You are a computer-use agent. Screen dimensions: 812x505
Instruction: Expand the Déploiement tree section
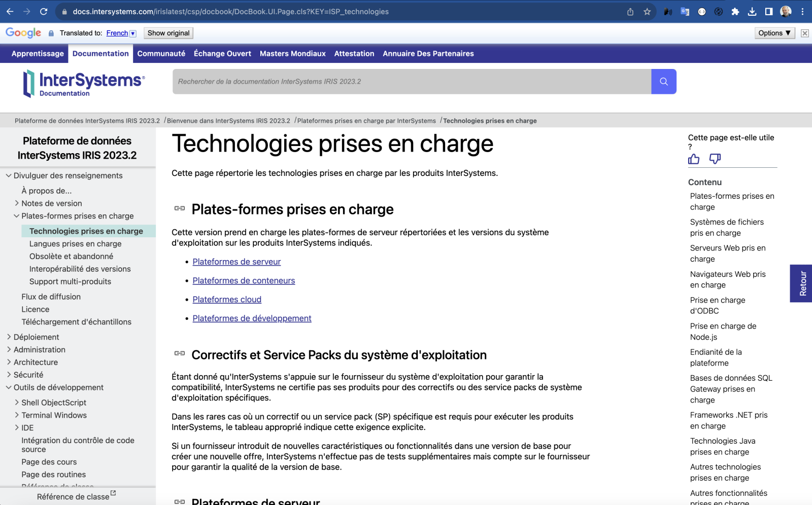coord(9,337)
